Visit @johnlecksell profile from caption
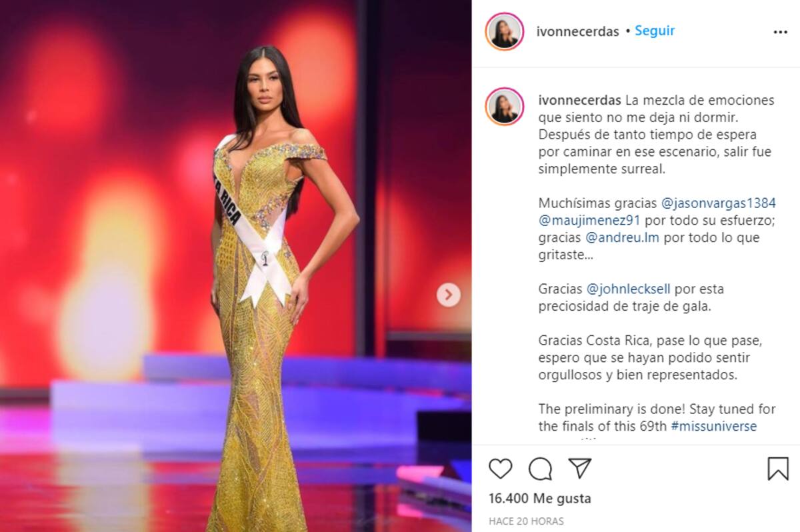Viewport: 800px width, 532px height. [629, 289]
